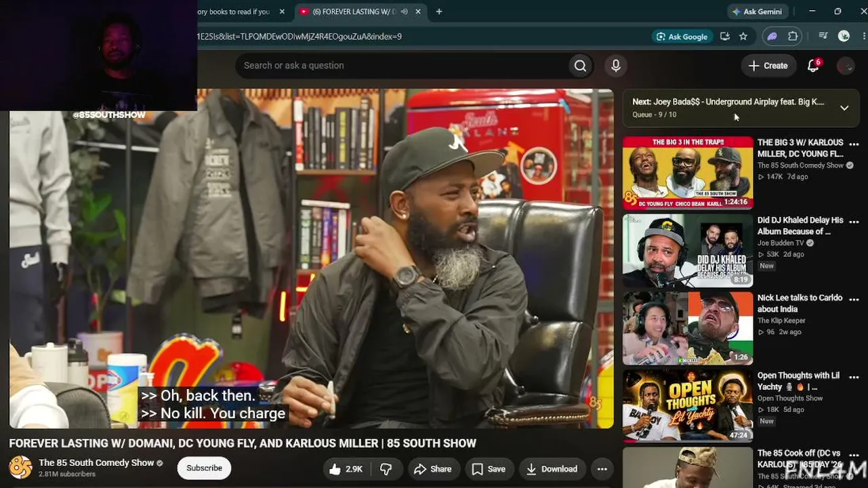Open menu for Nick Lee talks video
Image resolution: width=868 pixels, height=488 pixels.
click(x=854, y=300)
